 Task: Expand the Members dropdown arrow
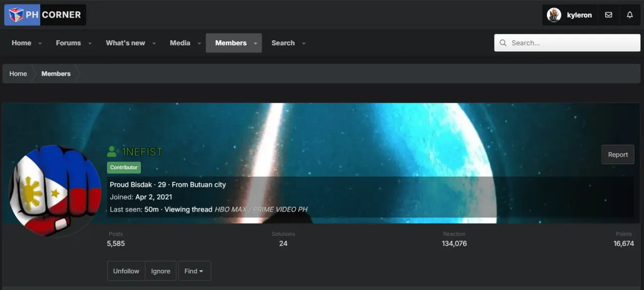256,43
